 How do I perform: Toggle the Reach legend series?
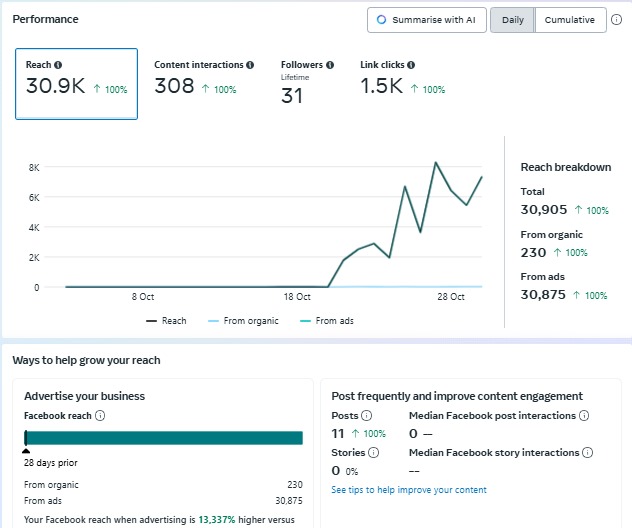point(166,321)
